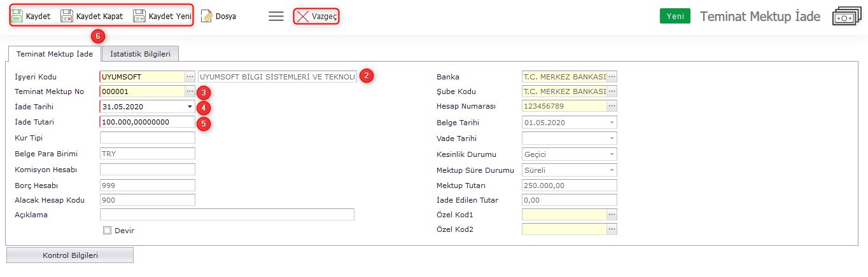Click the green Yeni status button
The image size is (868, 277).
675,17
